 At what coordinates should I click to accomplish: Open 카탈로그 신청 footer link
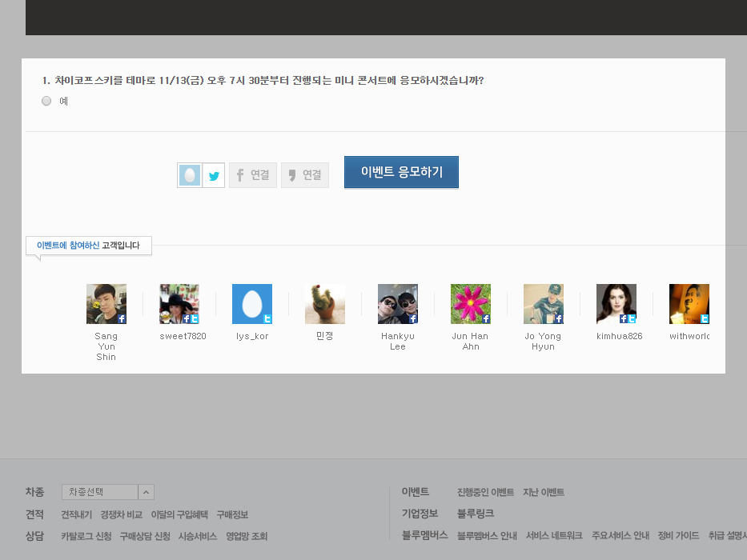point(86,536)
